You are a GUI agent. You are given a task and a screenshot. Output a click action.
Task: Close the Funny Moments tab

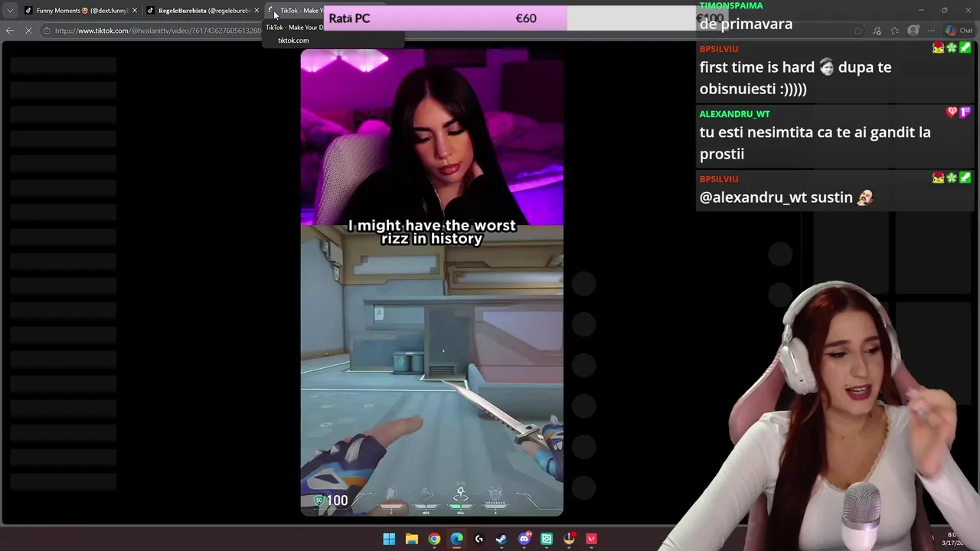tap(134, 11)
